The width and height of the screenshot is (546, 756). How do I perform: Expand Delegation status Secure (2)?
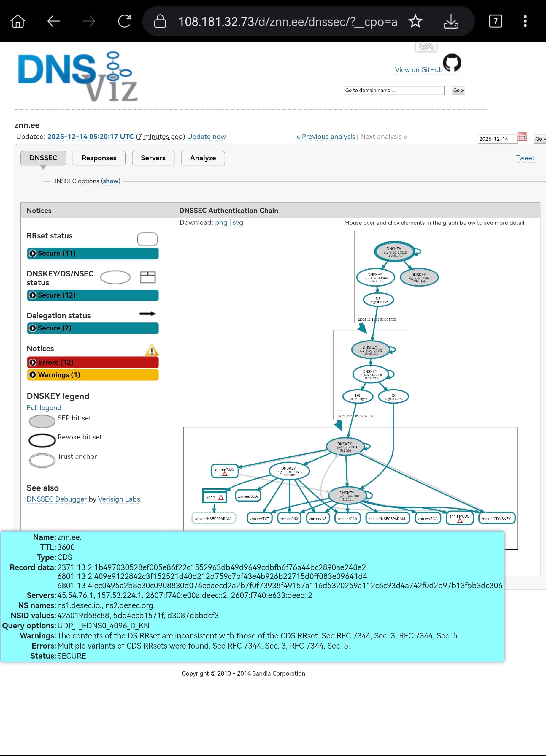tap(93, 328)
